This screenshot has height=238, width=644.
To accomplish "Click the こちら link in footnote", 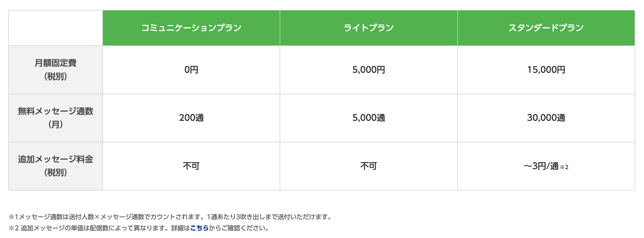I will (199, 228).
